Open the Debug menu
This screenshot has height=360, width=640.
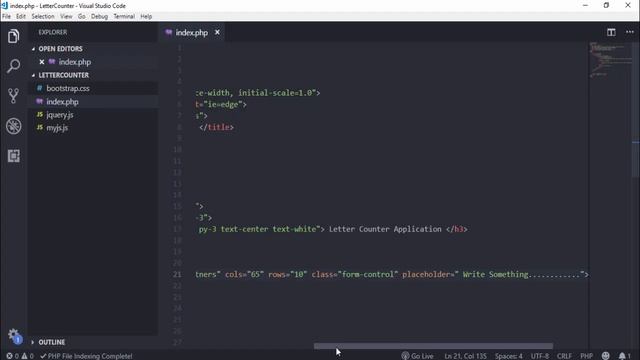tap(99, 16)
